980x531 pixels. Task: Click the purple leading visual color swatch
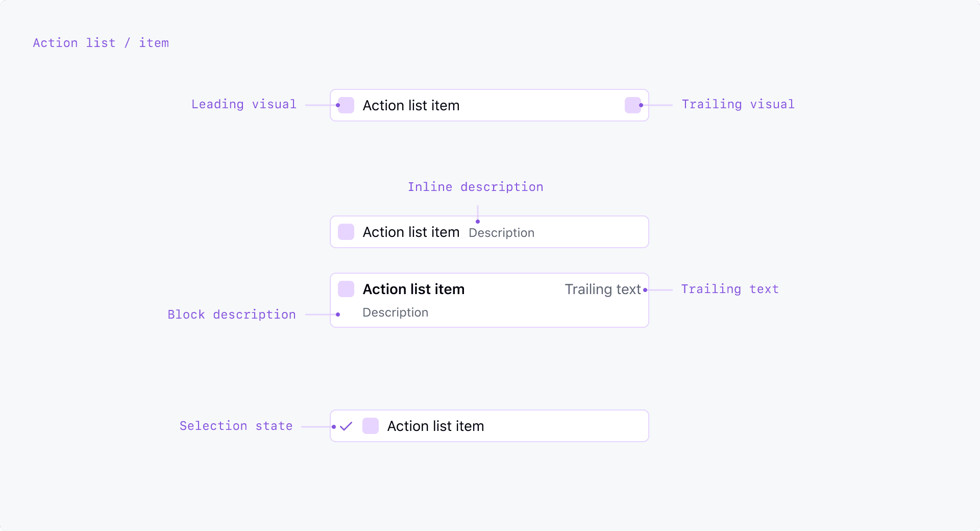346,105
